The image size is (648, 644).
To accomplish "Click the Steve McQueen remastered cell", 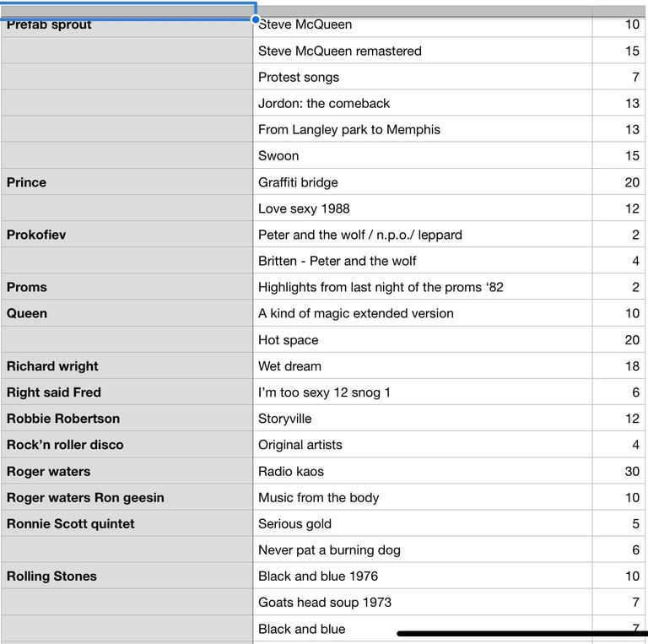I will tap(423, 51).
